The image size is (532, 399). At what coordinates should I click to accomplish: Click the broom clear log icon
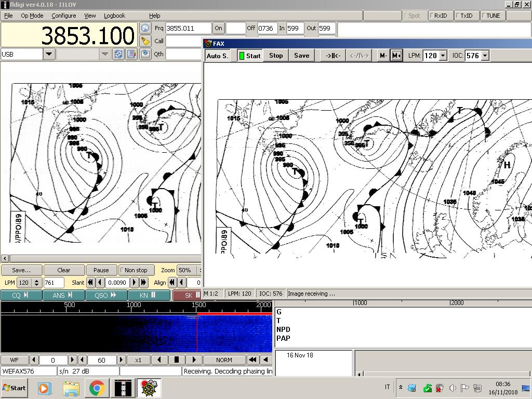click(x=145, y=41)
